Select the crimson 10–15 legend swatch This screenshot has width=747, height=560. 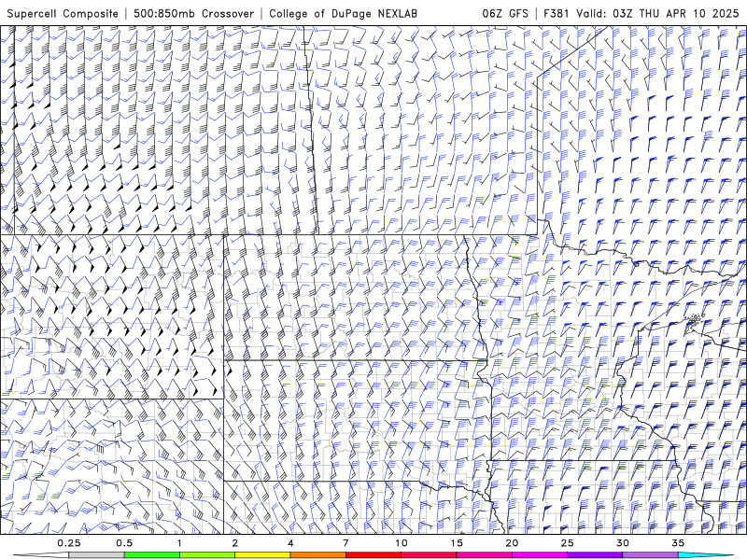(x=429, y=555)
